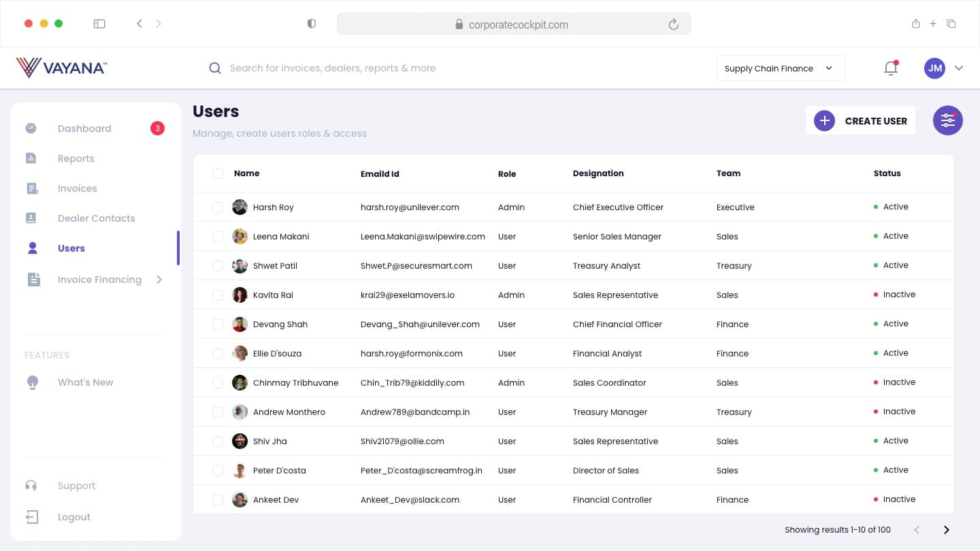Open the filter settings round button
Viewport: 980px width, 551px height.
(x=947, y=121)
